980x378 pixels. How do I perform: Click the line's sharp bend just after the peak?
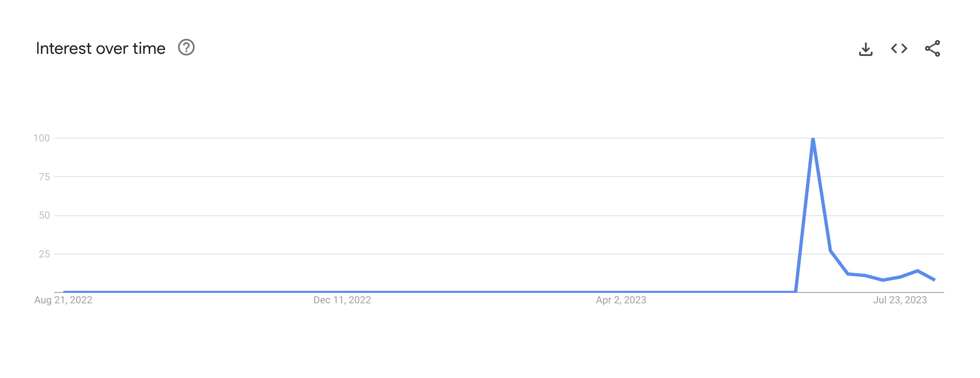tap(830, 251)
